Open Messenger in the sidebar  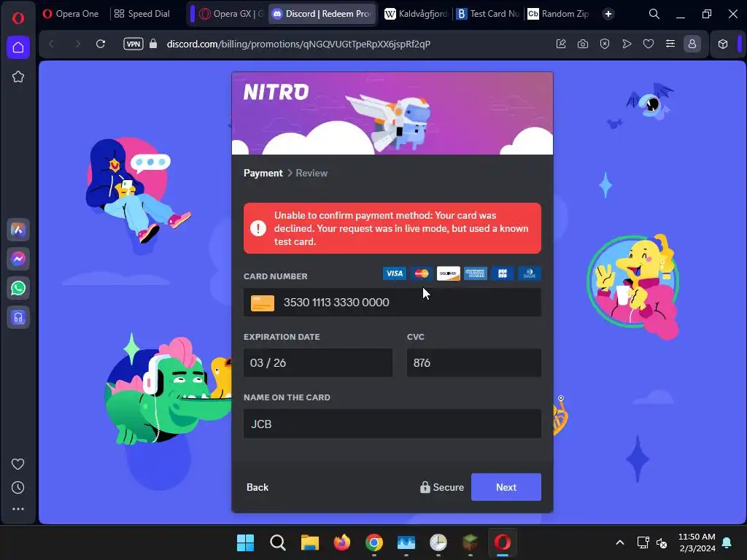18,259
